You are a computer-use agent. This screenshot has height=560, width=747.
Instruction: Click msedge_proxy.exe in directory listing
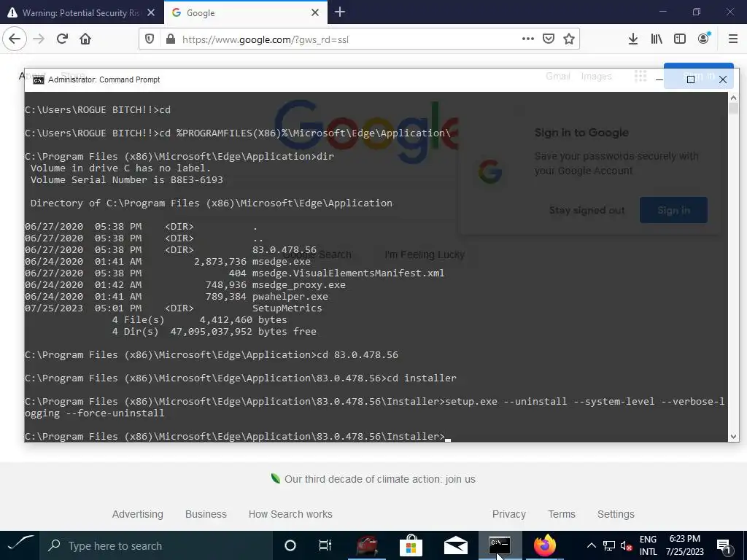tap(298, 285)
